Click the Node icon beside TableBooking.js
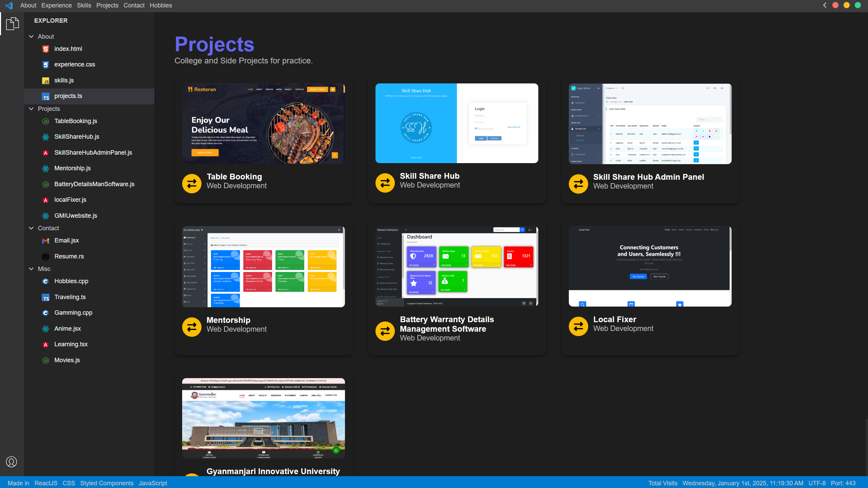Screen dimensions: 868x488 45,121
